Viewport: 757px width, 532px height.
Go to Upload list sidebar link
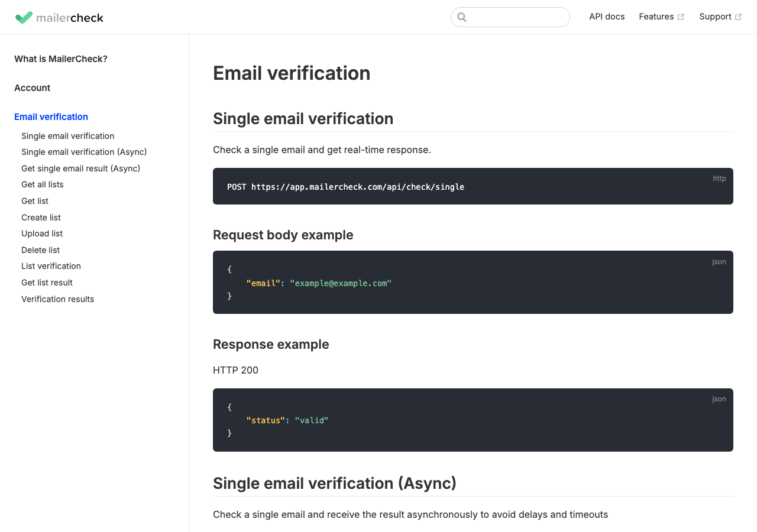click(42, 233)
